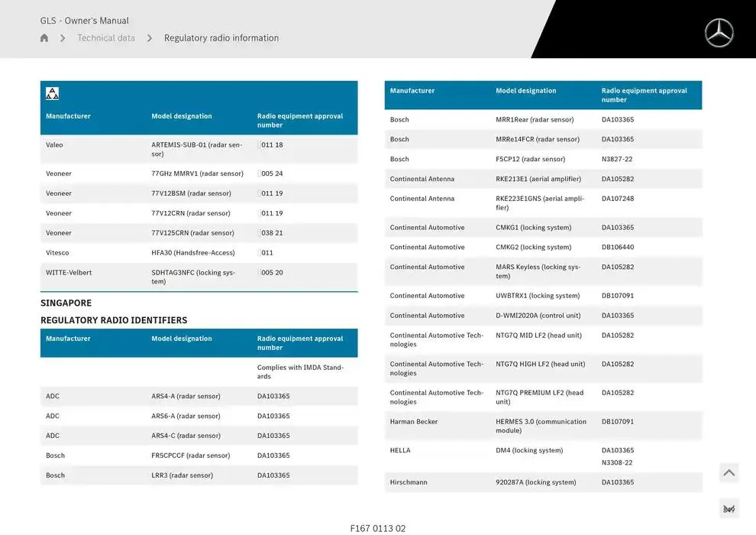Select the Regulatory radio information breadcrumb
This screenshot has height=535, width=756.
(x=221, y=38)
